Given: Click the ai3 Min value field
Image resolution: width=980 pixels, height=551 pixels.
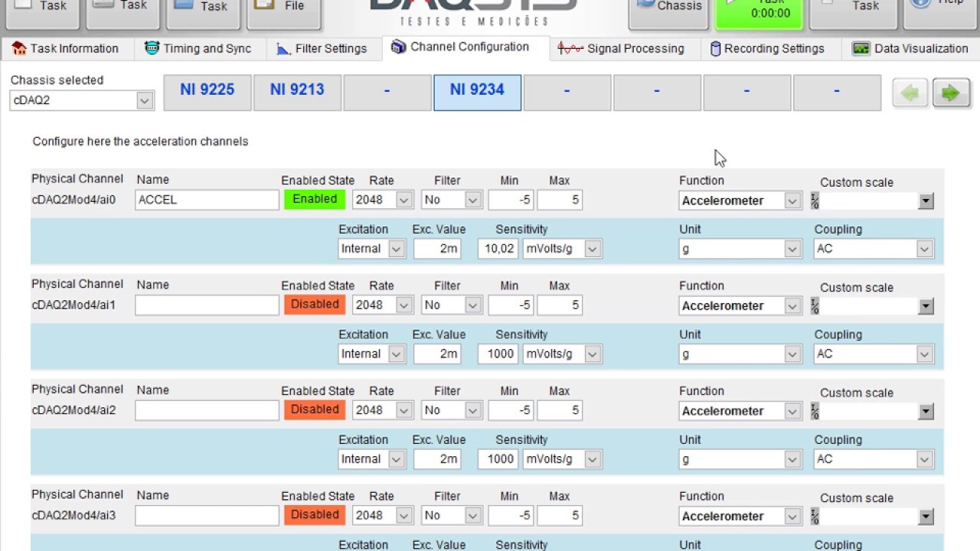Looking at the screenshot, I should pos(511,516).
